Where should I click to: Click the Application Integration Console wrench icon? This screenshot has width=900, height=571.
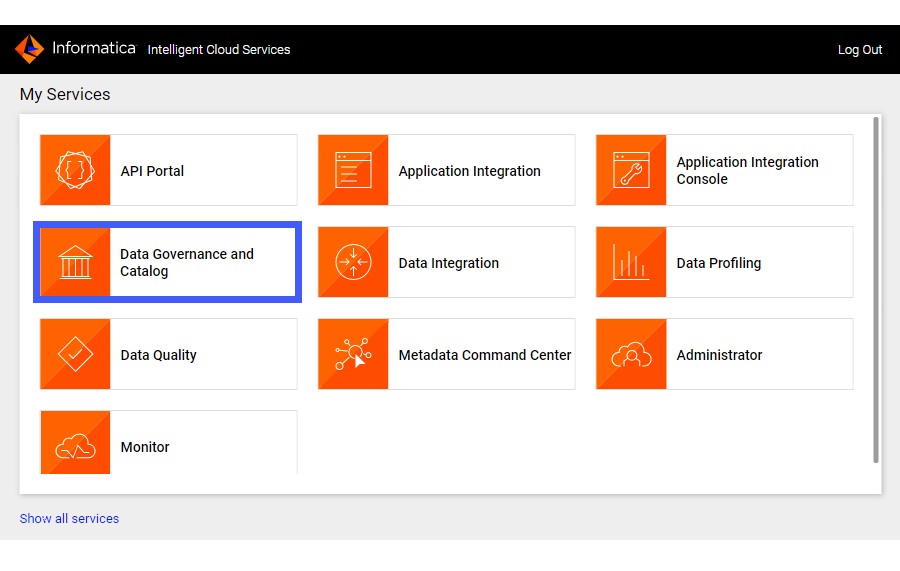tap(631, 170)
